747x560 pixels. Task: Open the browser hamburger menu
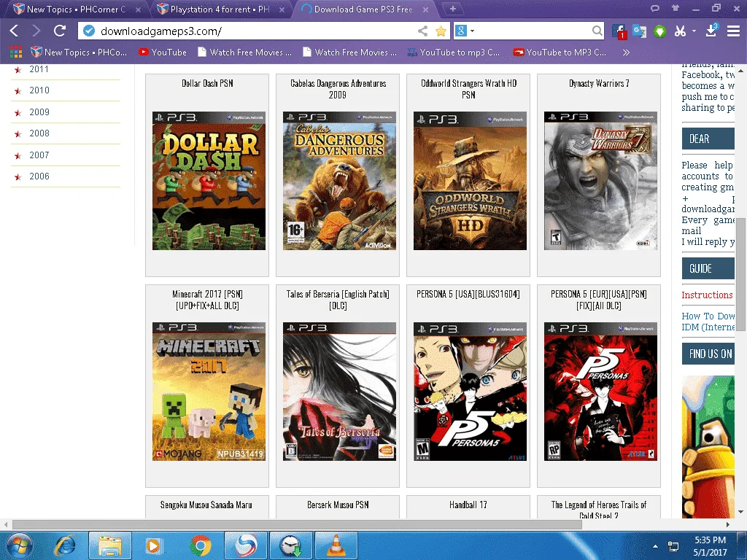point(733,31)
